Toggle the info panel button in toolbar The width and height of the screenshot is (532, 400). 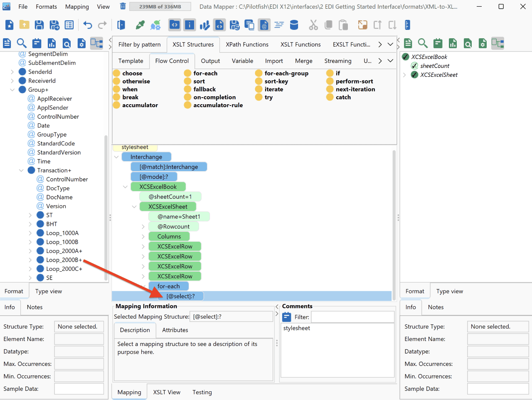190,25
